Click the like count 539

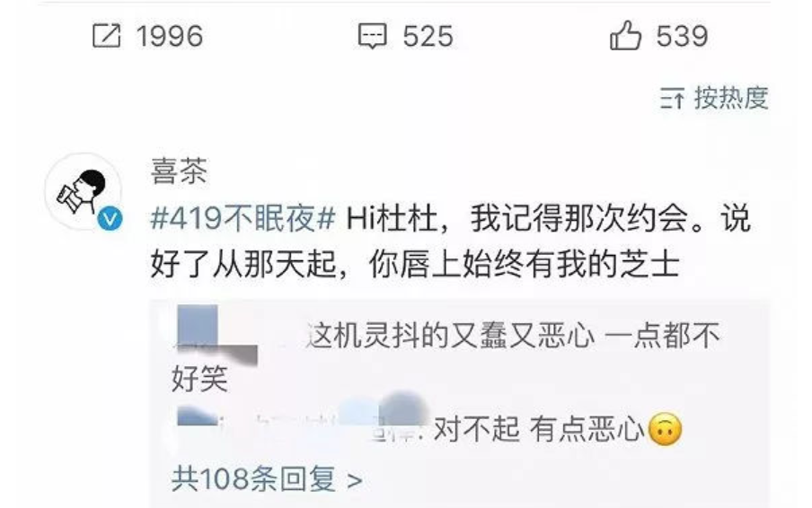coord(682,36)
